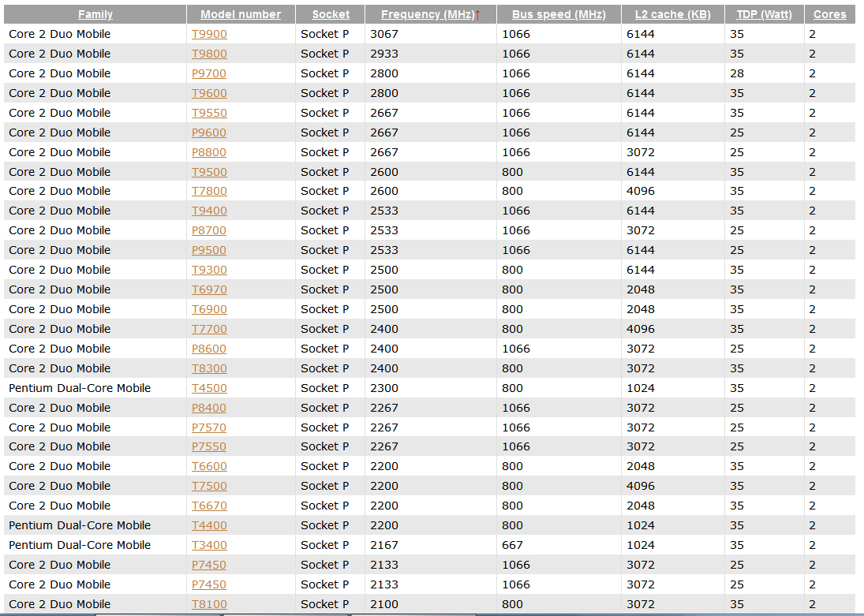Select frequency value 3067
This screenshot has width=864, height=616.
click(384, 34)
